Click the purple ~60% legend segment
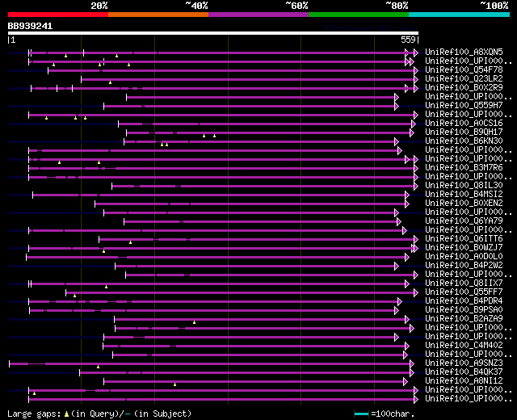 [x=258, y=15]
